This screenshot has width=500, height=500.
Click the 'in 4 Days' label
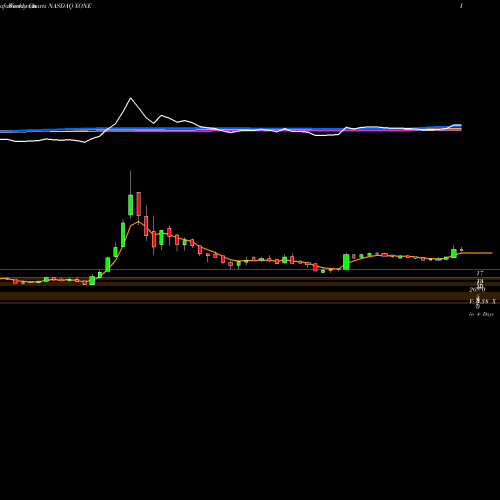click(x=481, y=314)
